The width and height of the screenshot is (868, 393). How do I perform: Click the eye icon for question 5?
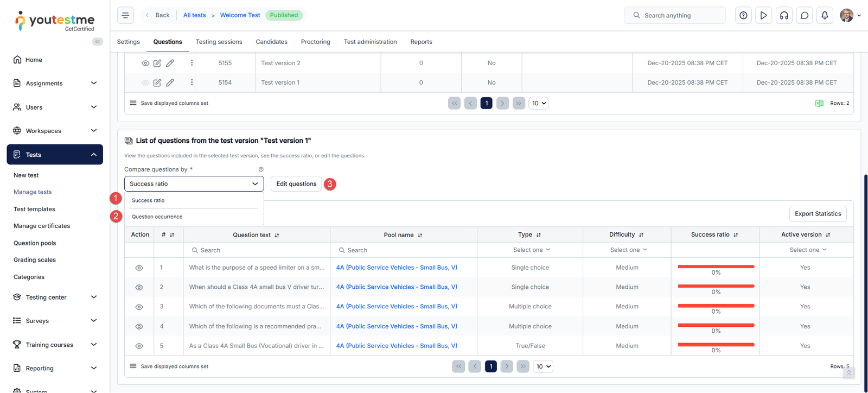tap(139, 346)
